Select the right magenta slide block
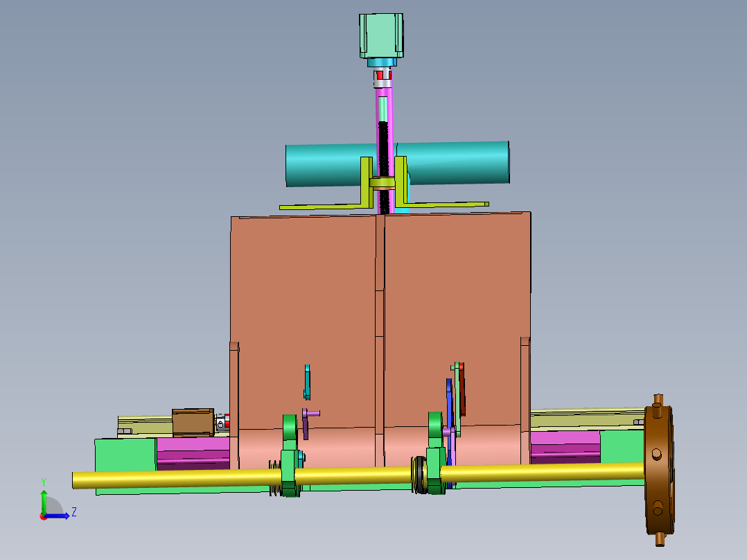The image size is (747, 560). tap(565, 447)
